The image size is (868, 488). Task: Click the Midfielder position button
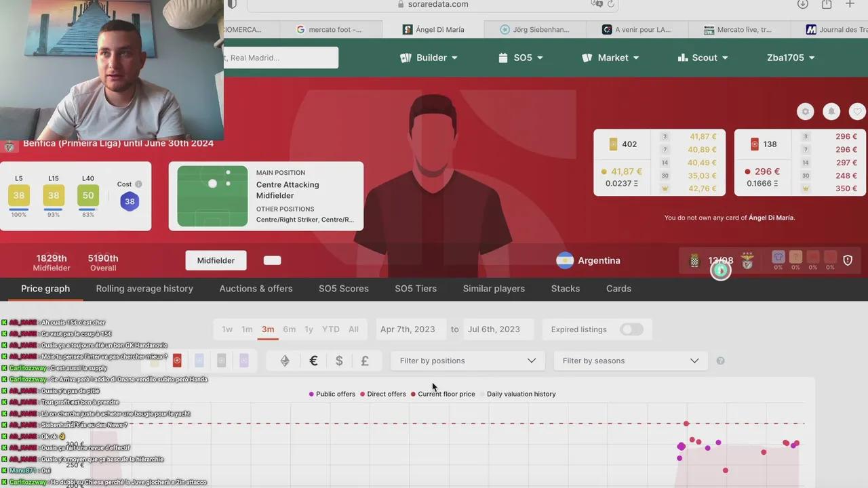[x=216, y=260]
